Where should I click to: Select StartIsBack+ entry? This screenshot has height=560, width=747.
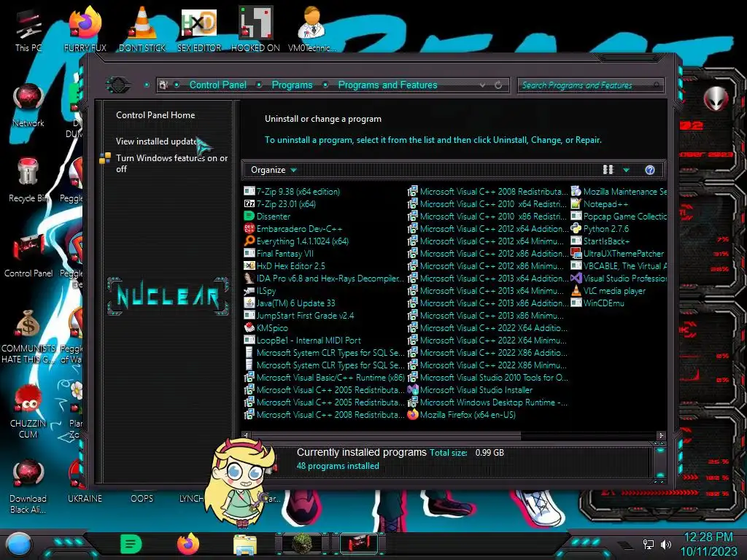tap(600, 241)
